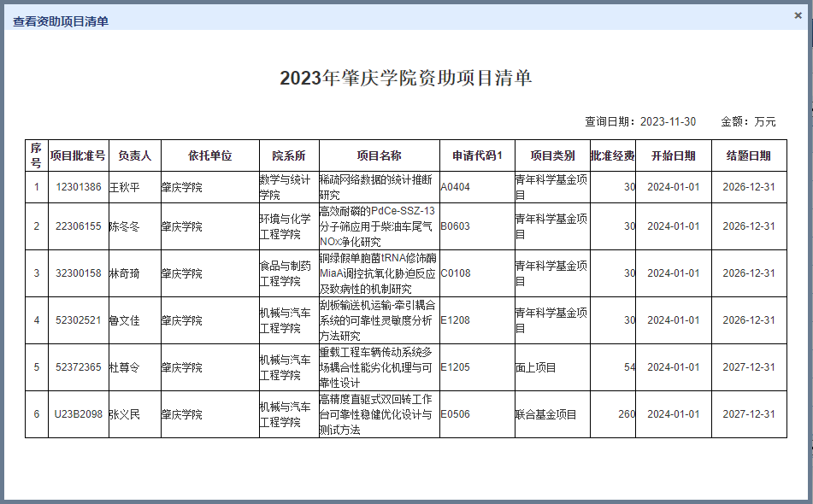Select approval number U23B2098 cell
This screenshot has width=813, height=504.
(x=78, y=414)
